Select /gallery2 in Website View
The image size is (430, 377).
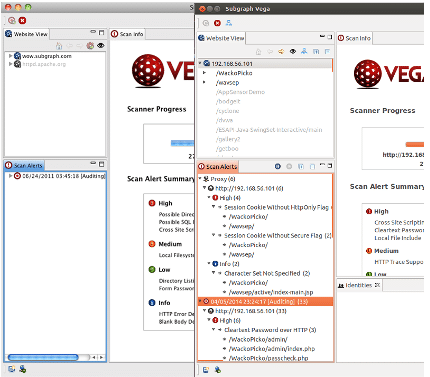click(x=228, y=139)
